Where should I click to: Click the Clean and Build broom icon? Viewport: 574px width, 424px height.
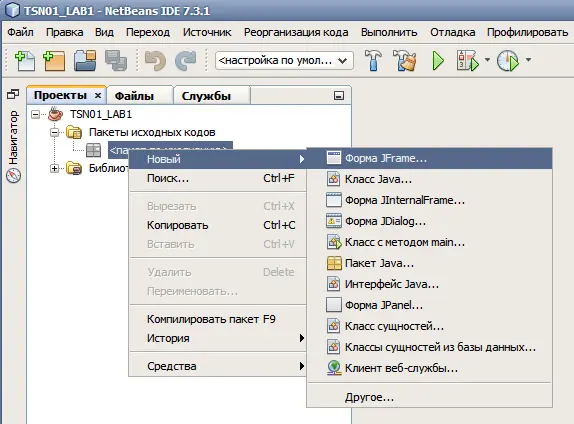405,60
